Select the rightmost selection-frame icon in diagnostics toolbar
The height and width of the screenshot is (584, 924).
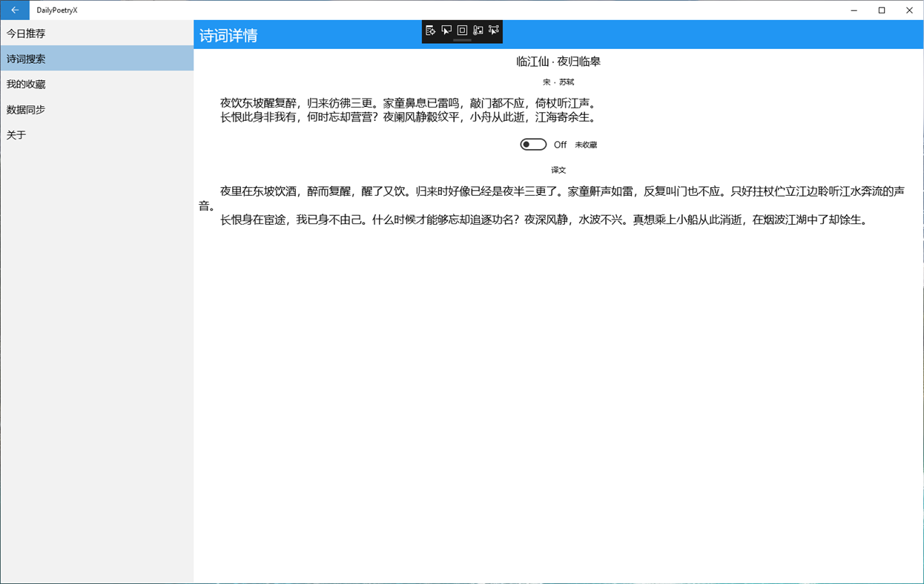click(494, 31)
